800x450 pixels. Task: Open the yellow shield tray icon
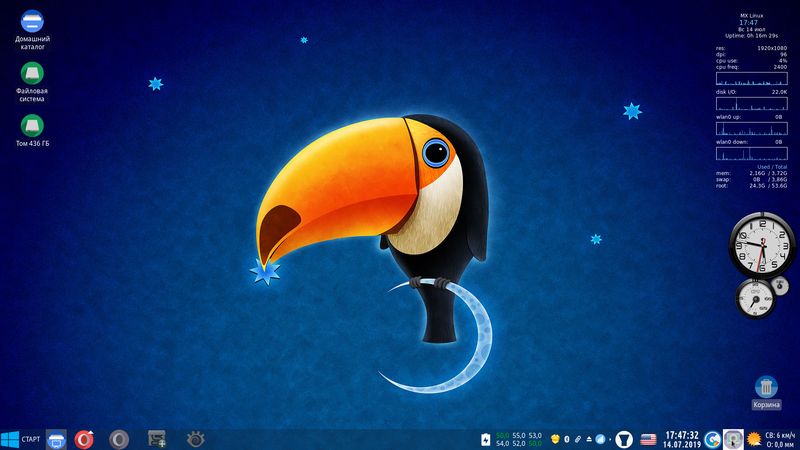pos(555,439)
